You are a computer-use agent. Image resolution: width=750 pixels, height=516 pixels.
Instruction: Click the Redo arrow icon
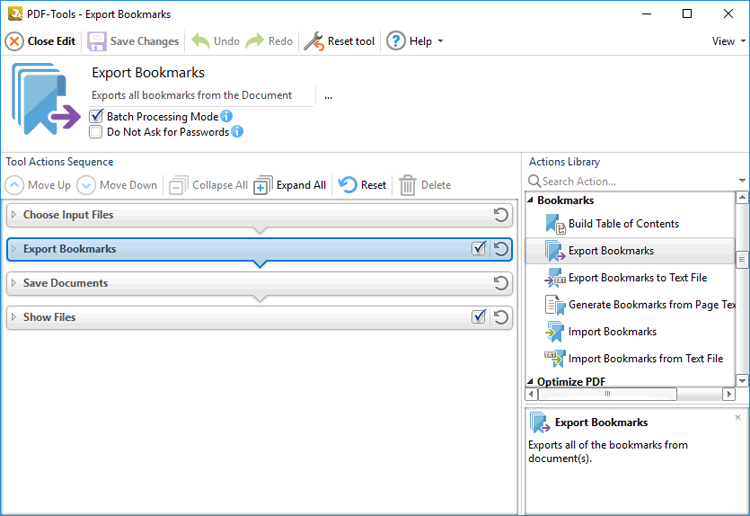255,41
